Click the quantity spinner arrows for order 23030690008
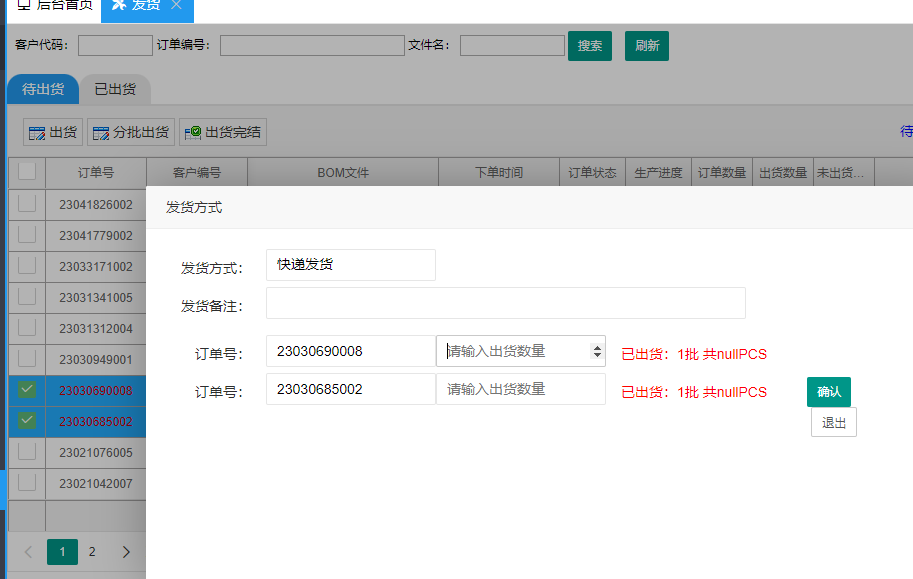The image size is (913, 579). (598, 351)
